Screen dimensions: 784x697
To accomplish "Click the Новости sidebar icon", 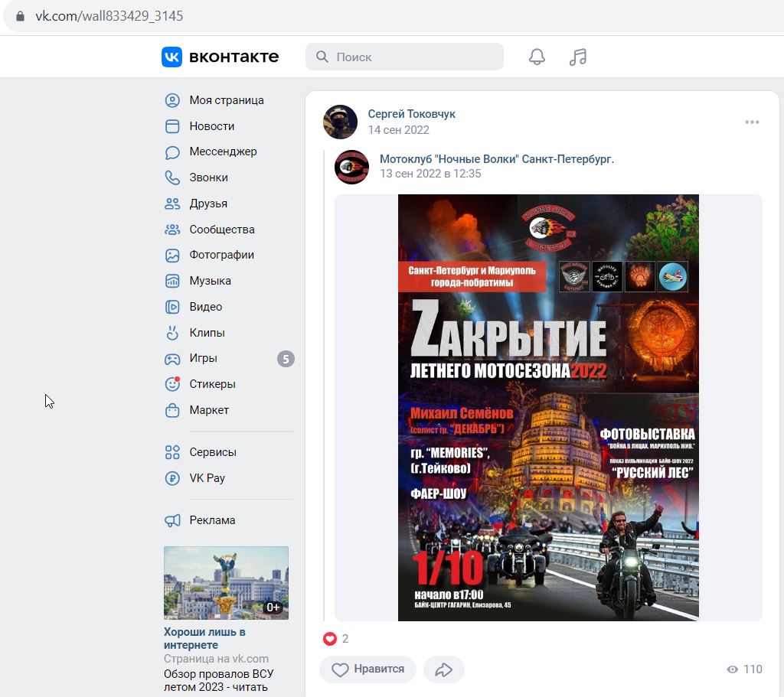I will coord(172,126).
